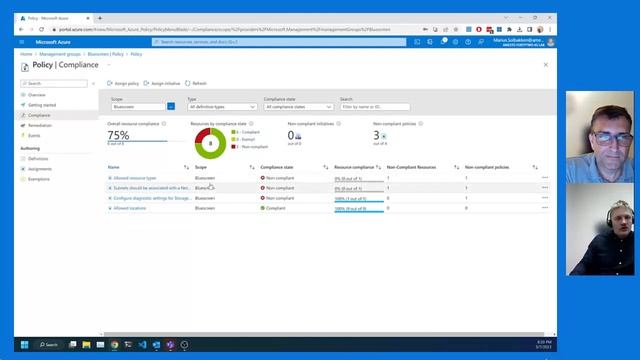Open File Explorer from taskbar
Image resolution: width=640 pixels, height=360 pixels.
pos(87,344)
